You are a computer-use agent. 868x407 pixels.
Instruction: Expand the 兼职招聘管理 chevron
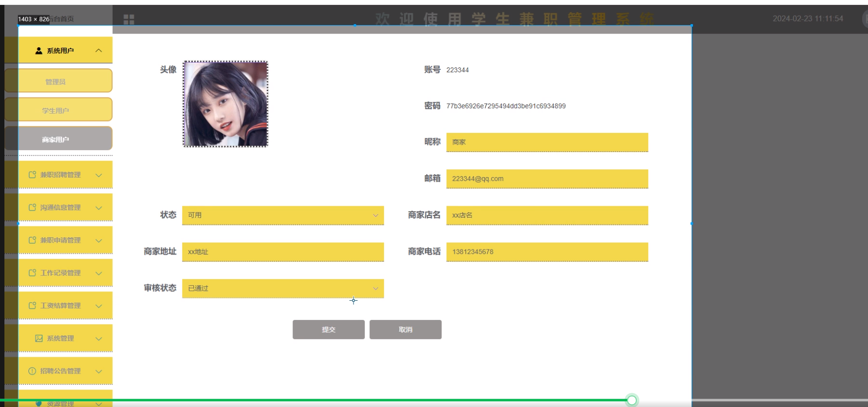click(99, 175)
